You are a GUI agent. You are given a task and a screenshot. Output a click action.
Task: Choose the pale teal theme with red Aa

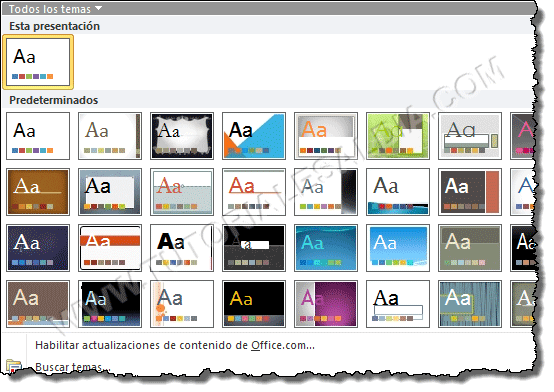[182, 192]
